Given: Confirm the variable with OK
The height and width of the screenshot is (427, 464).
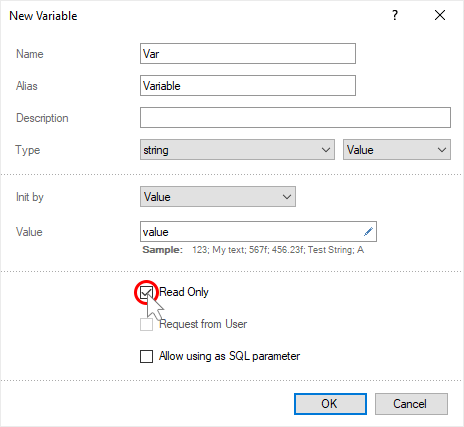Looking at the screenshot, I should click(x=330, y=404).
